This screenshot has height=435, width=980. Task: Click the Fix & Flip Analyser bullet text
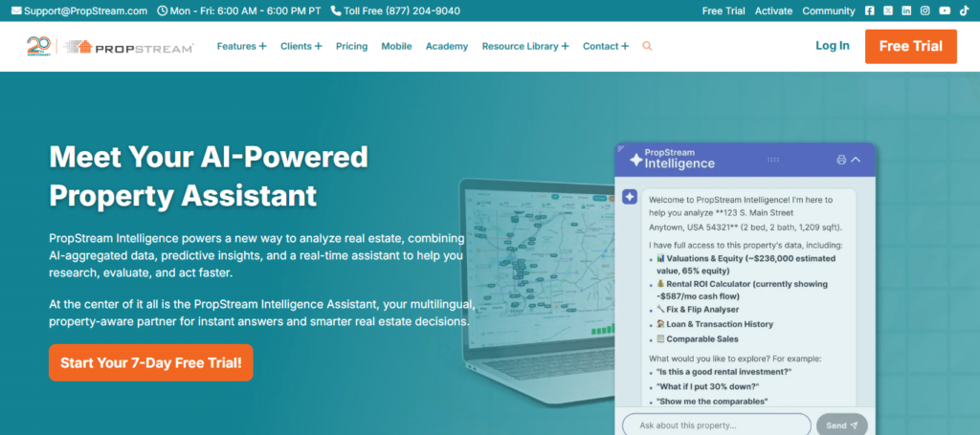pos(702,310)
